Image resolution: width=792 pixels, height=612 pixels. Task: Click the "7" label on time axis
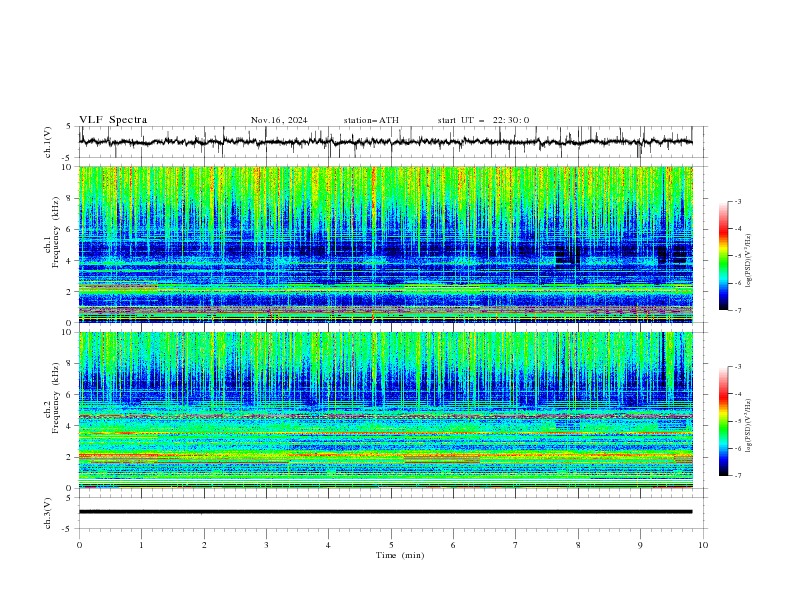click(516, 545)
